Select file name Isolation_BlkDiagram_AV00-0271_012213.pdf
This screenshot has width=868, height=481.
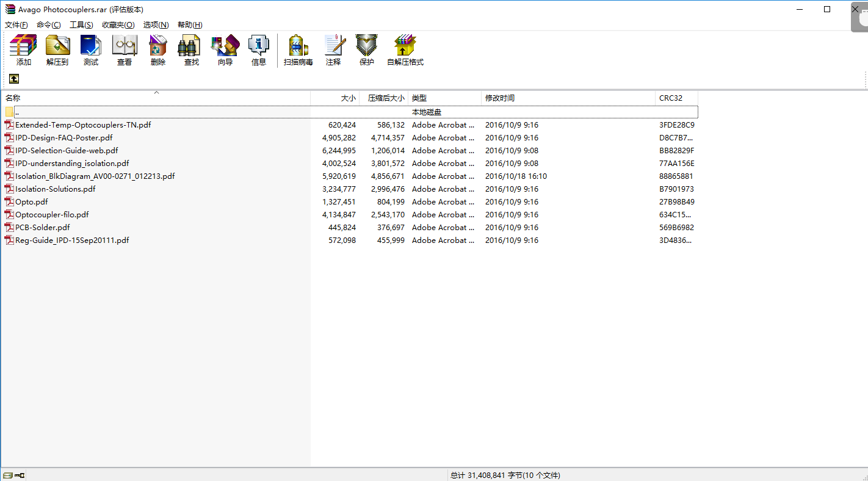pos(95,176)
